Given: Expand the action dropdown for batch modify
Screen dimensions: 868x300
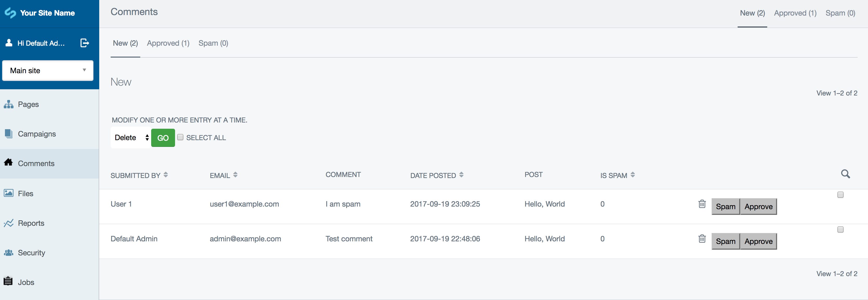Looking at the screenshot, I should 131,138.
